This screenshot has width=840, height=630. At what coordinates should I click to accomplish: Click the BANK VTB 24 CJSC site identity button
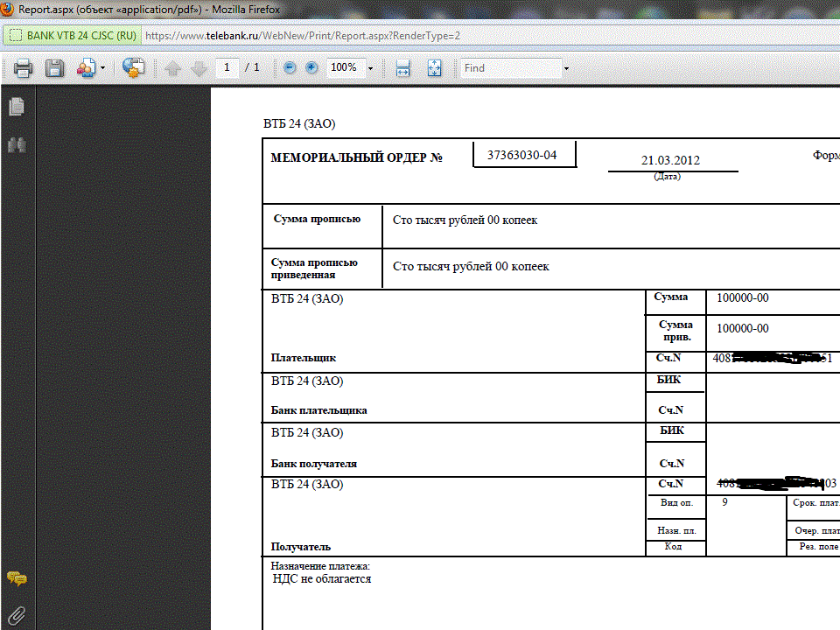click(73, 36)
